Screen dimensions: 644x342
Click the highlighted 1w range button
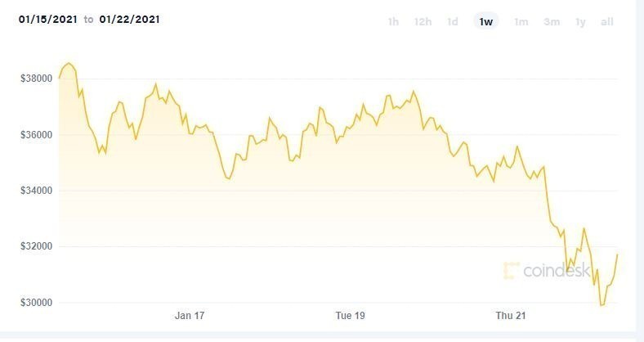(486, 22)
